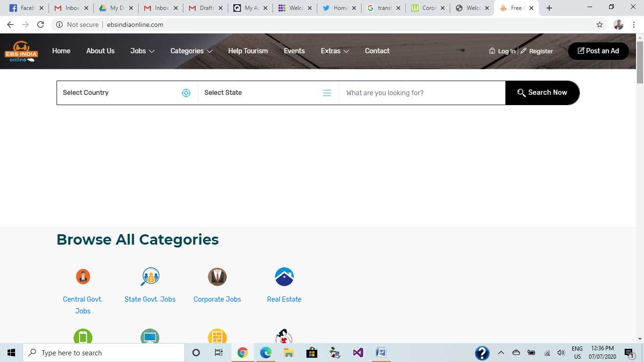Image resolution: width=644 pixels, height=362 pixels.
Task: Click the Search Now button
Action: (x=542, y=93)
